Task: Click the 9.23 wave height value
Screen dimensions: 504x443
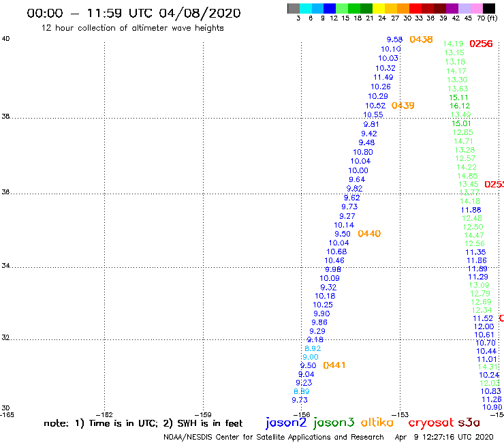Action: coord(304,383)
